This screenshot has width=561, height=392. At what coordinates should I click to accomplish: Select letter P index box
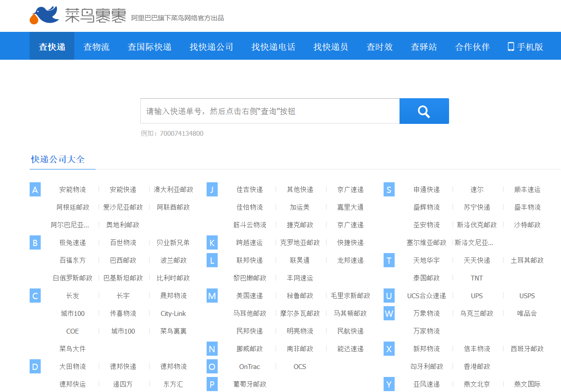(x=212, y=384)
